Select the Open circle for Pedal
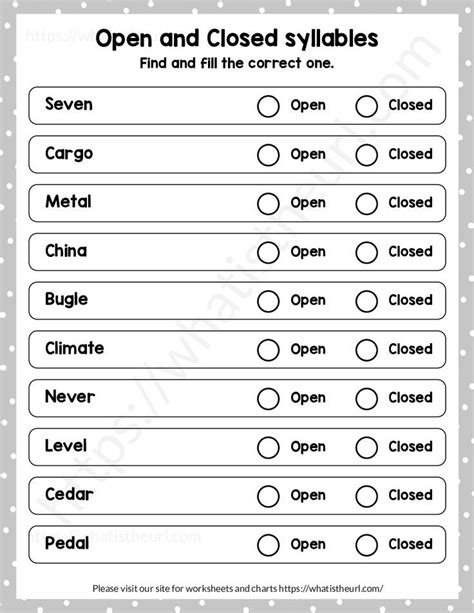This screenshot has width=474, height=613. [268, 545]
